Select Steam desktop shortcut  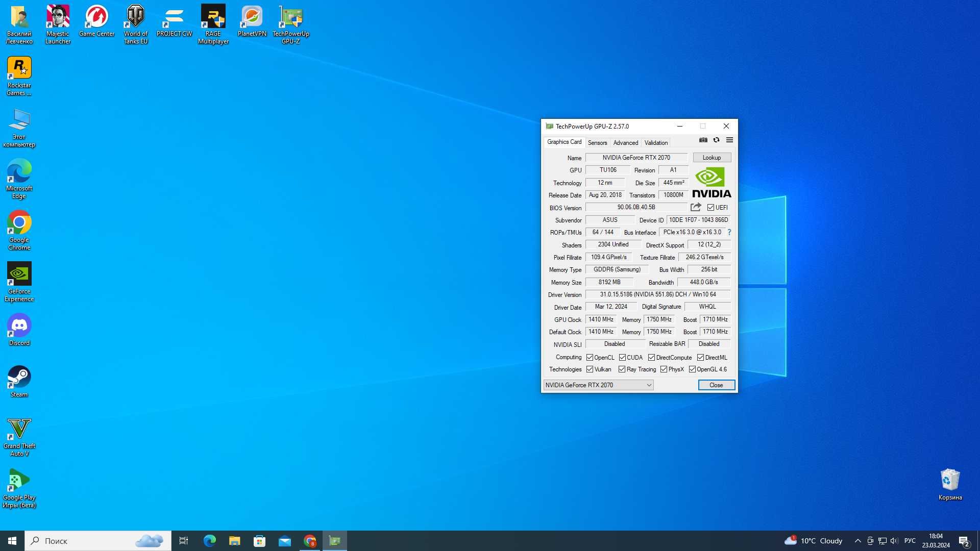click(19, 382)
